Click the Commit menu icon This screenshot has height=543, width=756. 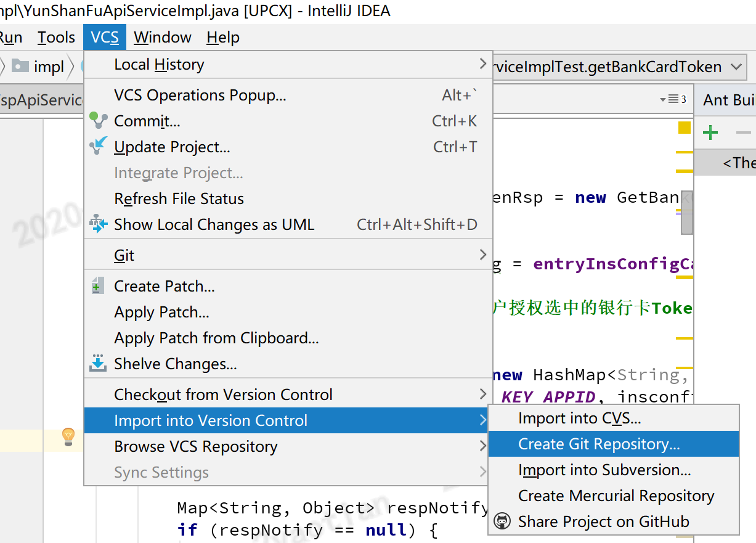click(98, 121)
